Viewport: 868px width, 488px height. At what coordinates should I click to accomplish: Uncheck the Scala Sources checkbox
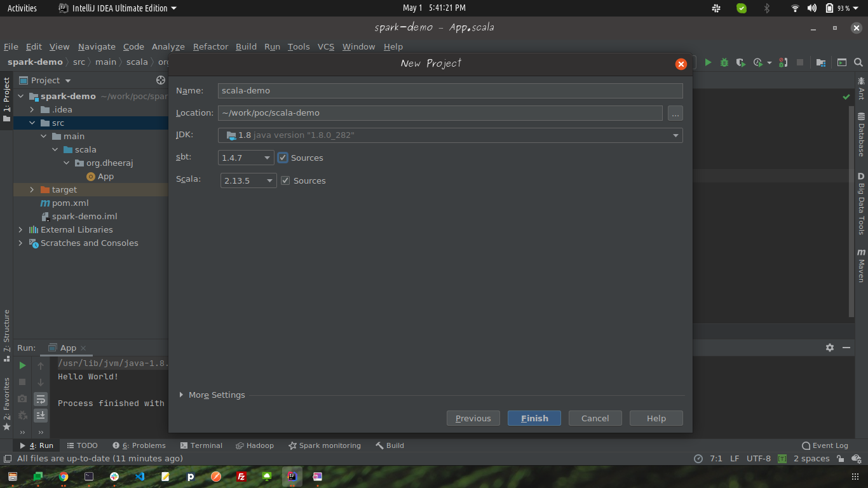point(286,180)
